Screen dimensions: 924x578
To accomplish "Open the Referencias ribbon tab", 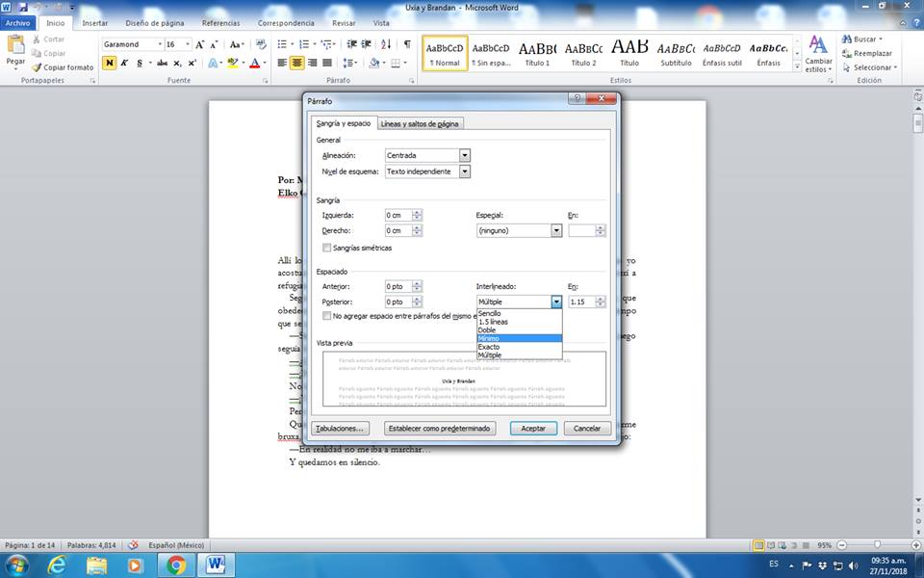I will click(220, 22).
